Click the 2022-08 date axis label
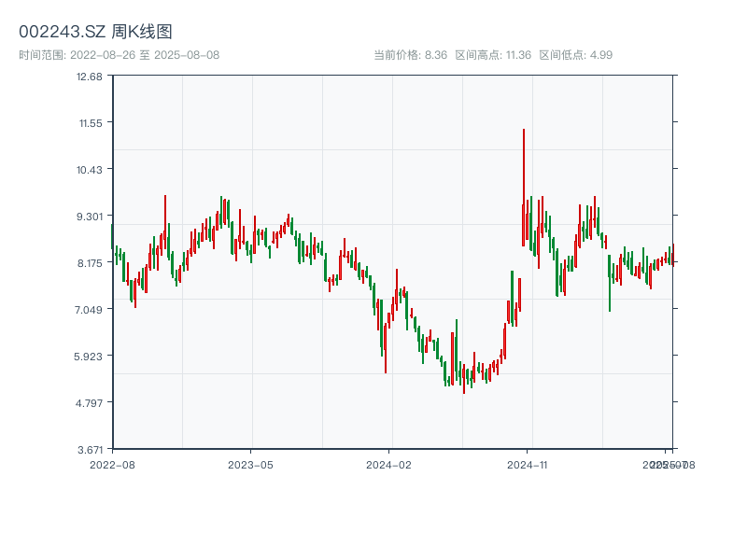 [x=112, y=464]
